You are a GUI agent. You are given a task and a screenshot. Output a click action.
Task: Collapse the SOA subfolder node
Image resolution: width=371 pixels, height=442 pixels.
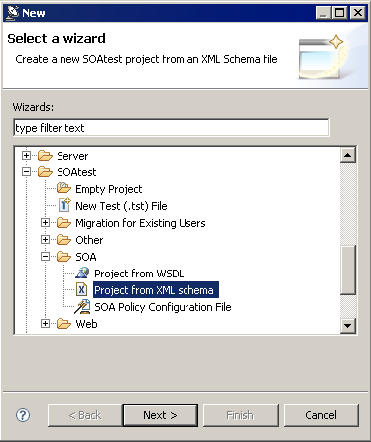[45, 256]
